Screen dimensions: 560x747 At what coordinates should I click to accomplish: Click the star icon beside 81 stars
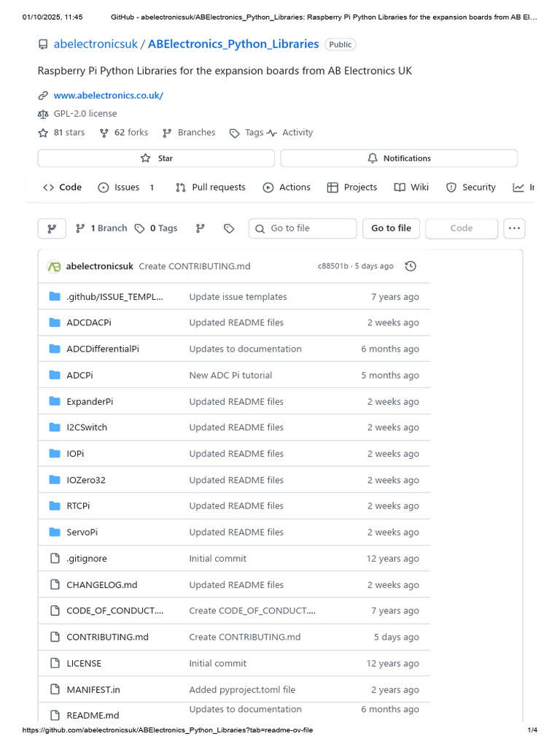click(x=43, y=133)
